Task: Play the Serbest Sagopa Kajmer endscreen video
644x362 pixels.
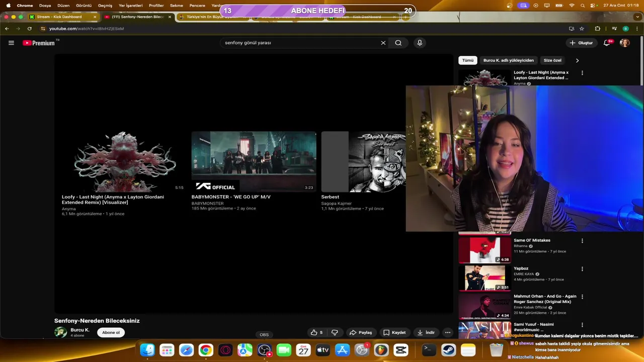Action: [363, 162]
